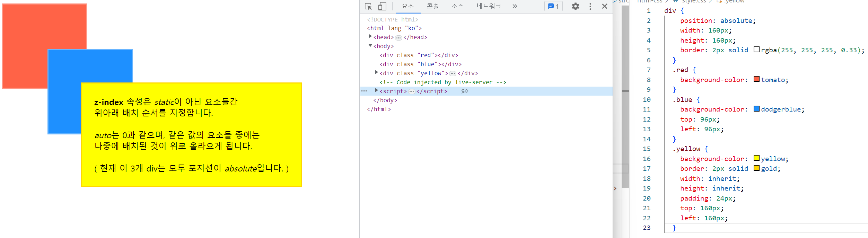Switch to the 네트워크 tab

[x=489, y=6]
